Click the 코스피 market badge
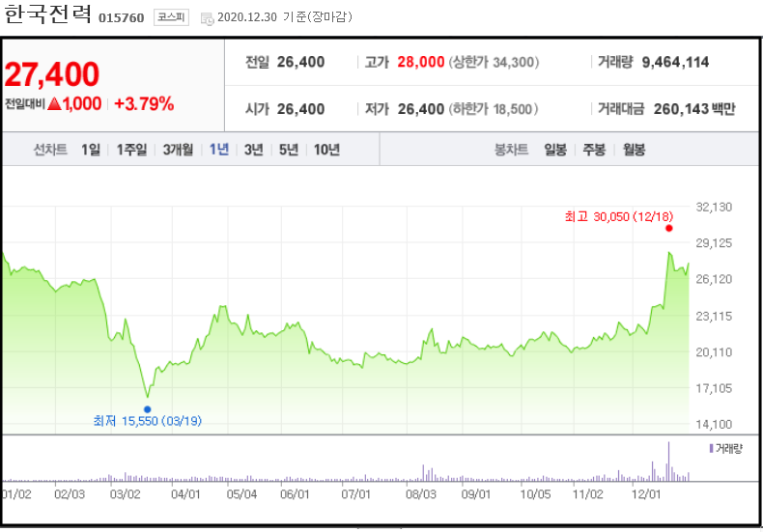 pos(171,17)
